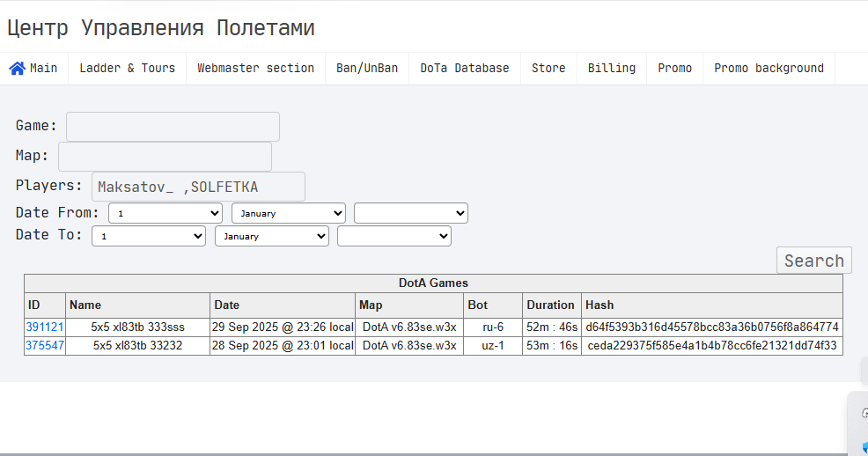This screenshot has width=868, height=456.
Task: Click into the Game text field
Action: (173, 127)
